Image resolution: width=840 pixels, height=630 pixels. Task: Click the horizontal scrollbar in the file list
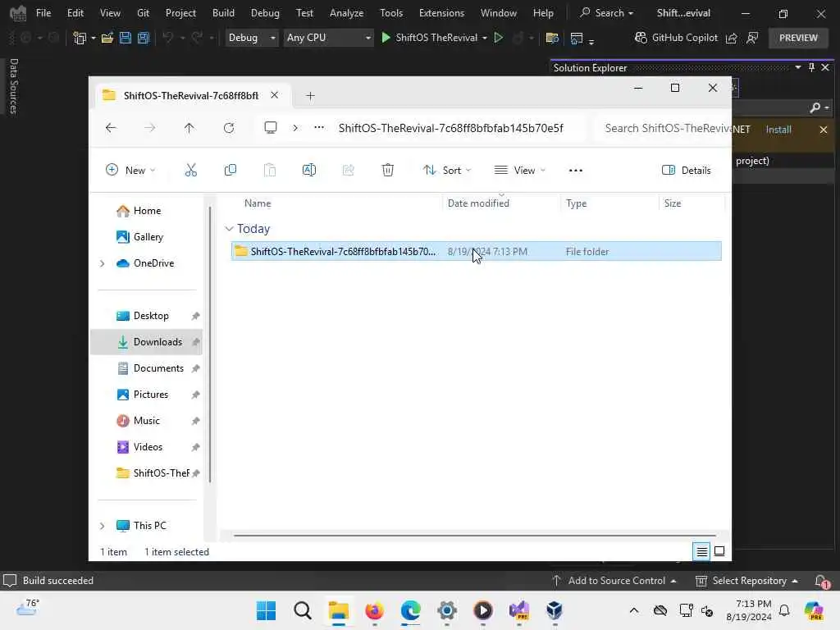tap(474, 535)
